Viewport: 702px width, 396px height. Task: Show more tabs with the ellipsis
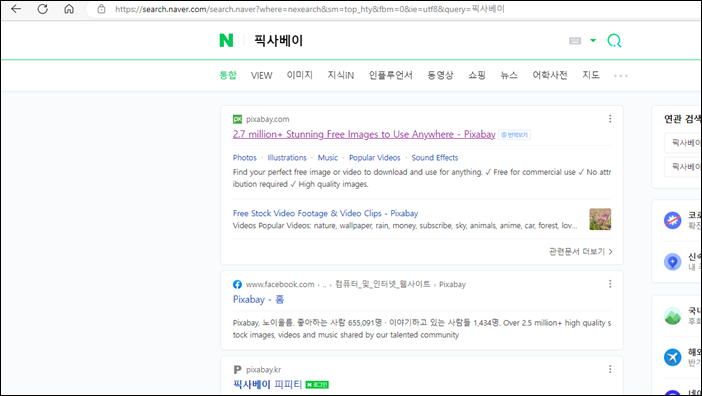[x=621, y=76]
